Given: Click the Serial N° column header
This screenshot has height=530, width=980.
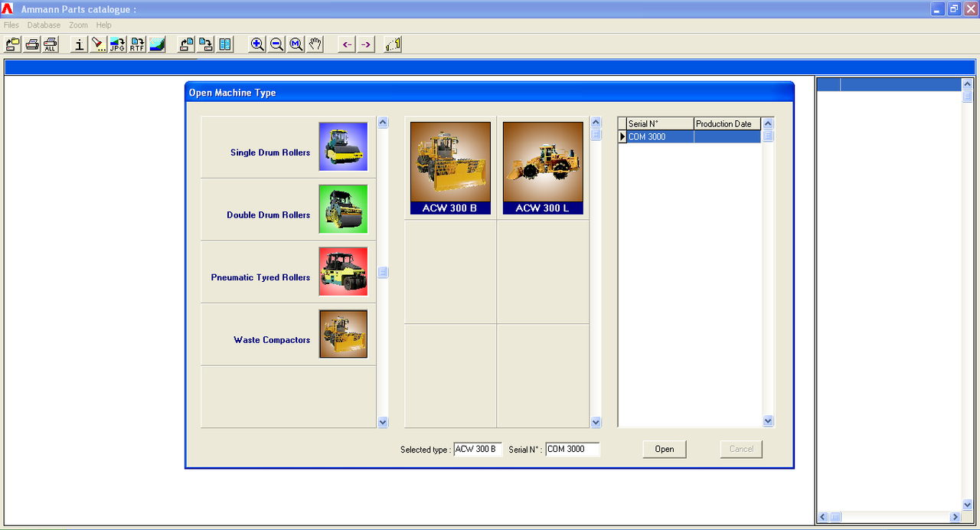Looking at the screenshot, I should click(660, 124).
